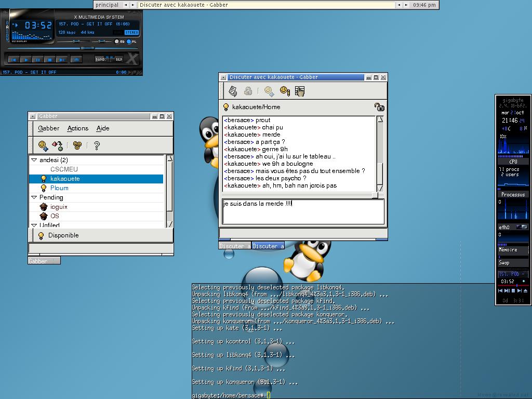This screenshot has height=399, width=532.
Task: Click the XMMS stop button
Action: (x=49, y=60)
